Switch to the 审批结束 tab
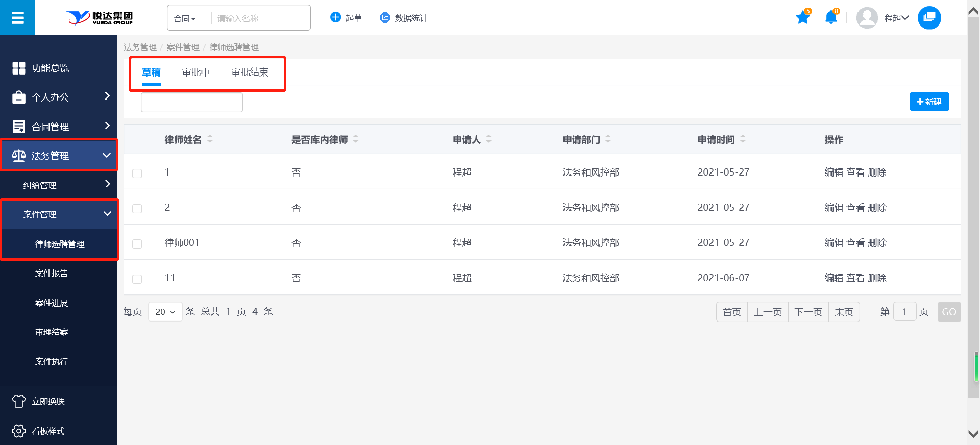The image size is (980, 445). click(x=250, y=72)
